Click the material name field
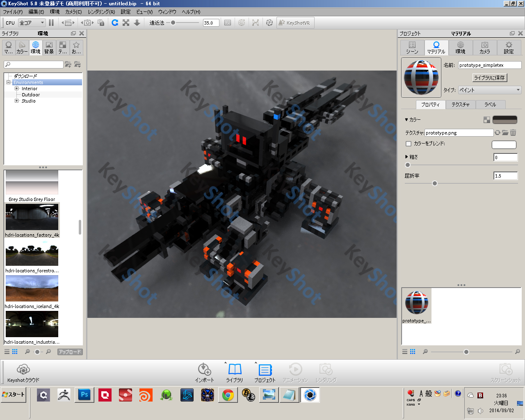The image size is (525, 420). click(490, 65)
